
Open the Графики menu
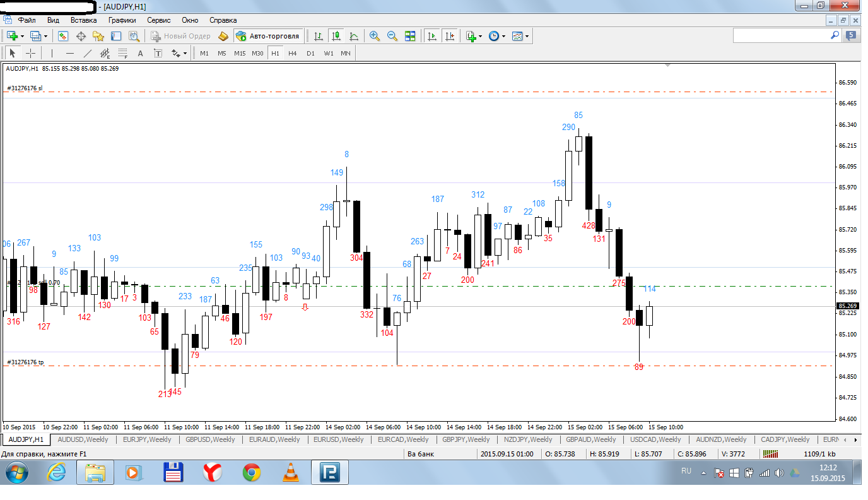click(122, 20)
